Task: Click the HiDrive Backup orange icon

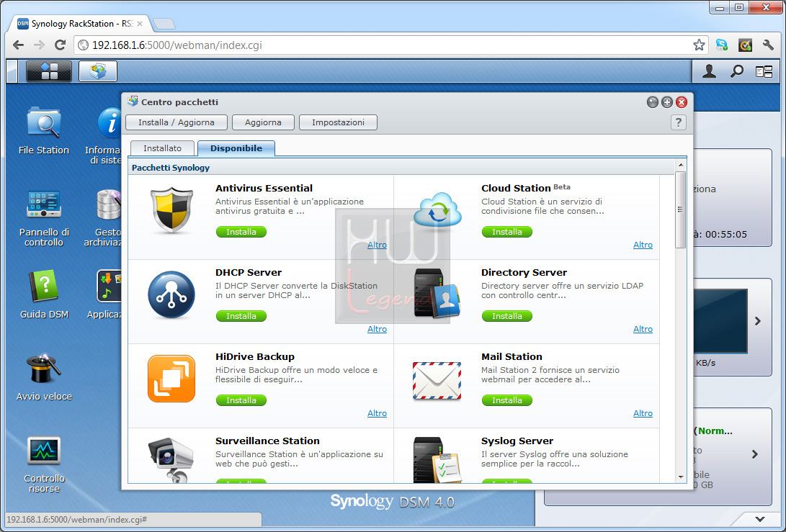Action: pos(171,379)
